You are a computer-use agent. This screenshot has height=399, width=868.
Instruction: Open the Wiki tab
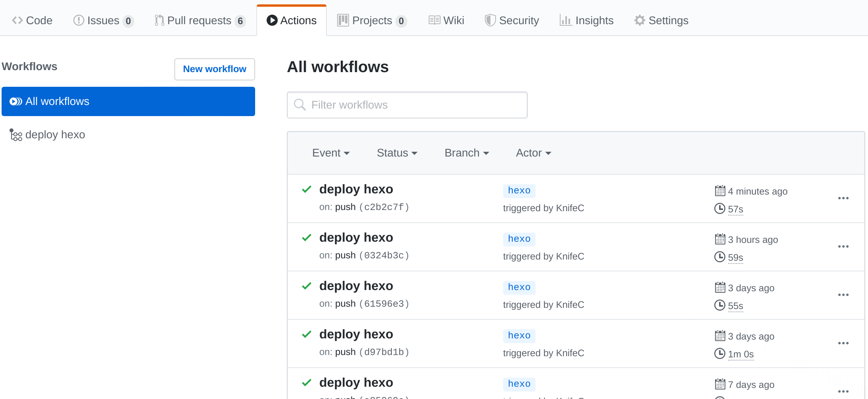click(x=446, y=20)
